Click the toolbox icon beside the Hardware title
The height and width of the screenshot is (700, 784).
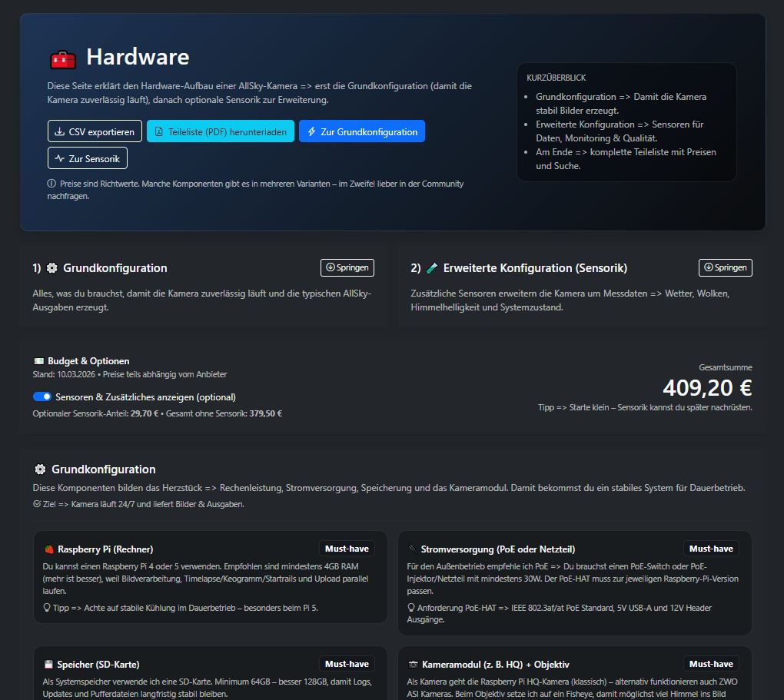pos(61,58)
